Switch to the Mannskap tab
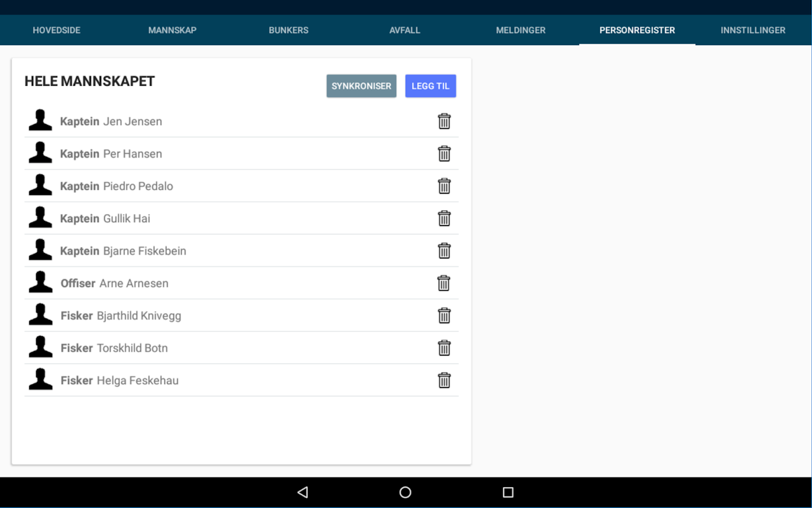This screenshot has height=508, width=812. point(173,30)
